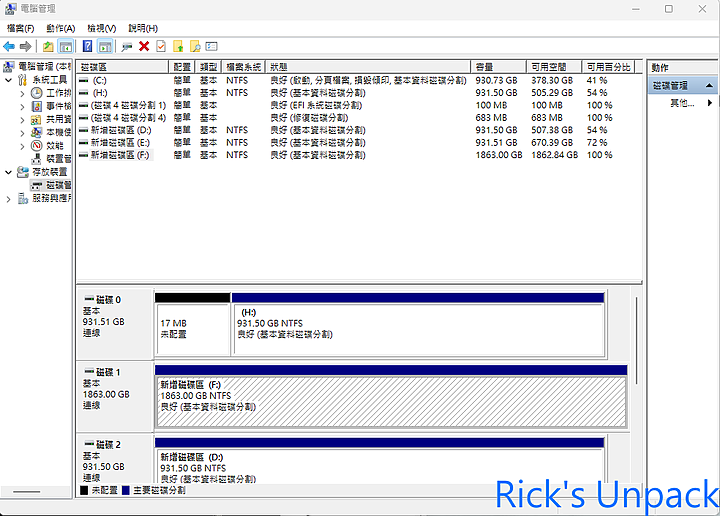Screen dimensions: 720x516
Task: Collapse 磁碟管理 section in 動作 pane
Action: (709, 85)
